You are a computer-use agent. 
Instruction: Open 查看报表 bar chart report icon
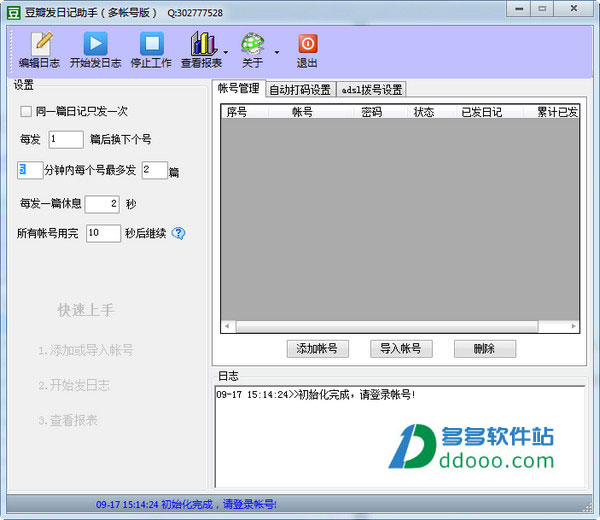tap(202, 50)
